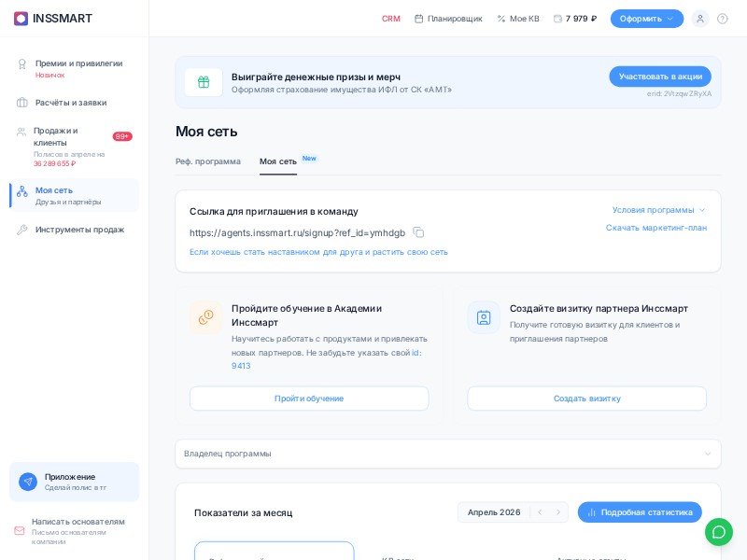Open the Telegram app icon in sidebar
The width and height of the screenshot is (747, 560).
point(28,482)
